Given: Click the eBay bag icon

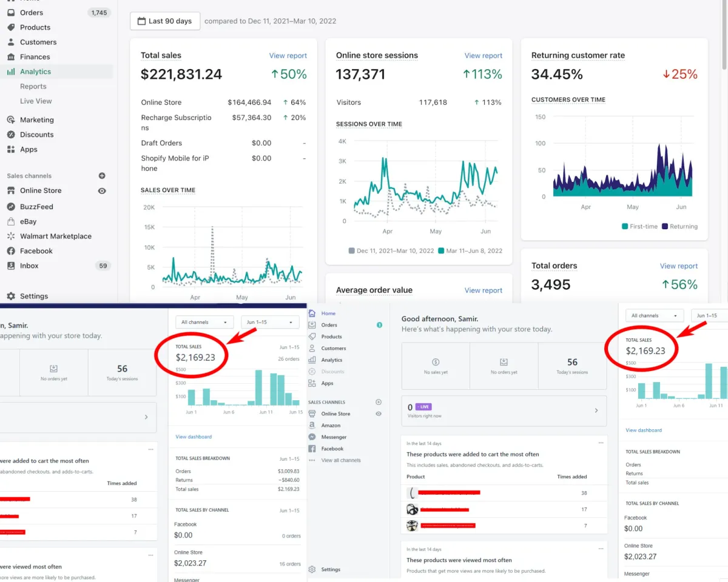Looking at the screenshot, I should pos(11,221).
